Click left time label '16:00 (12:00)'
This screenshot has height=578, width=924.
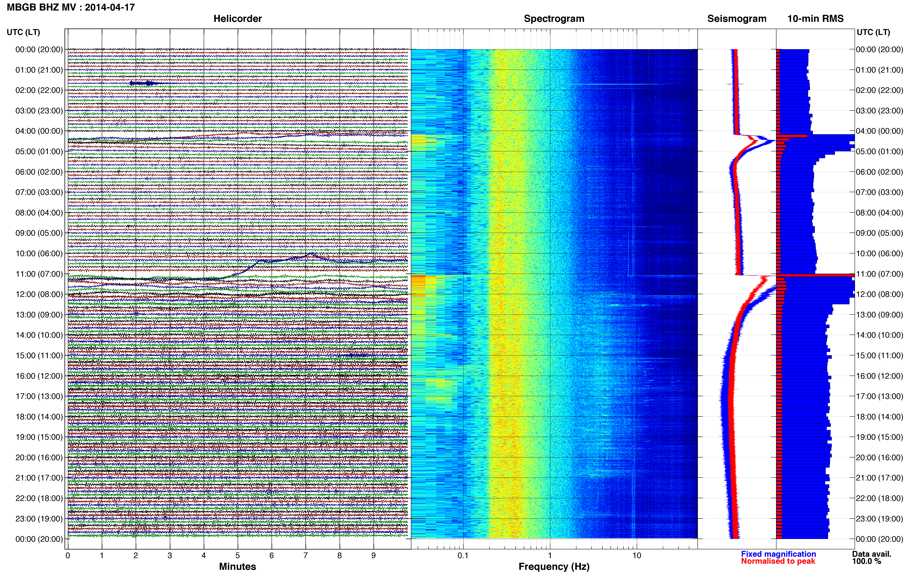click(39, 376)
